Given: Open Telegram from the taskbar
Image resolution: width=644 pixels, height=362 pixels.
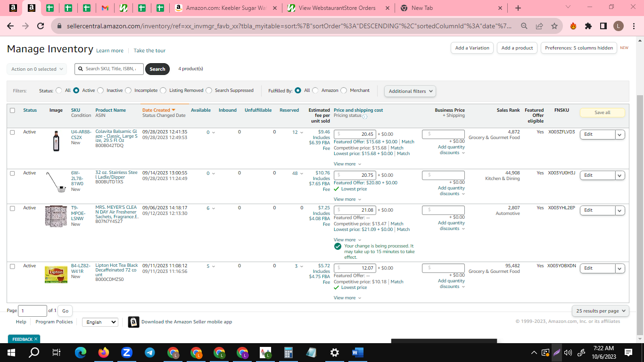Looking at the screenshot, I should tap(150, 352).
